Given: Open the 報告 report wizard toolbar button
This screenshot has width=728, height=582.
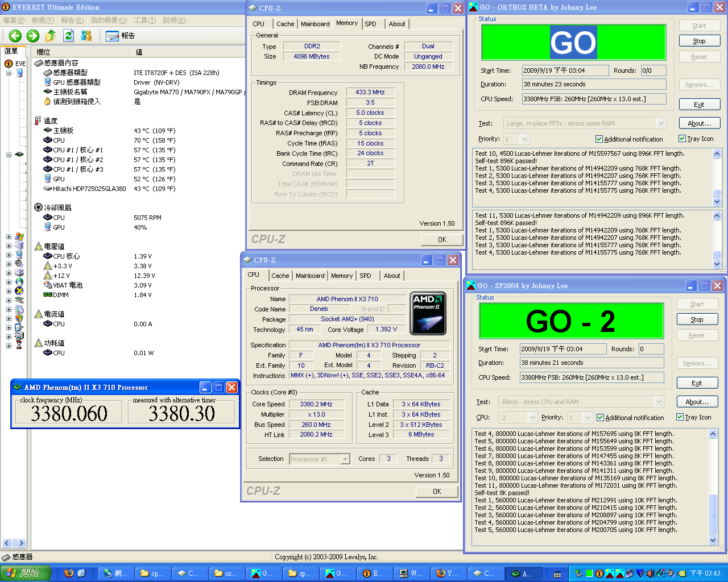Looking at the screenshot, I should pyautogui.click(x=121, y=36).
